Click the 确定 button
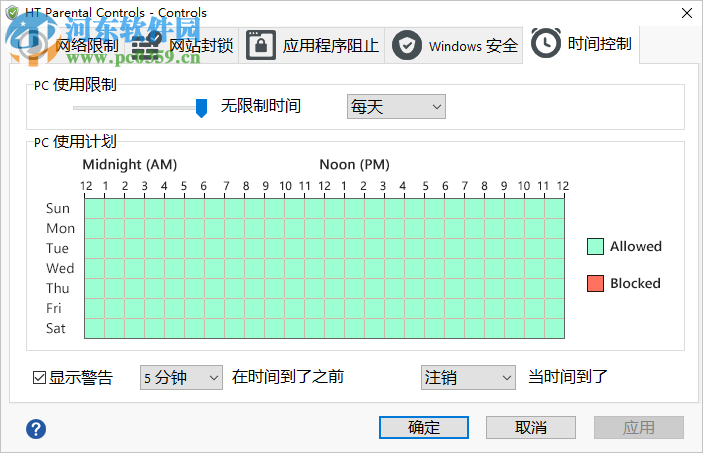This screenshot has height=453, width=703. click(x=424, y=427)
